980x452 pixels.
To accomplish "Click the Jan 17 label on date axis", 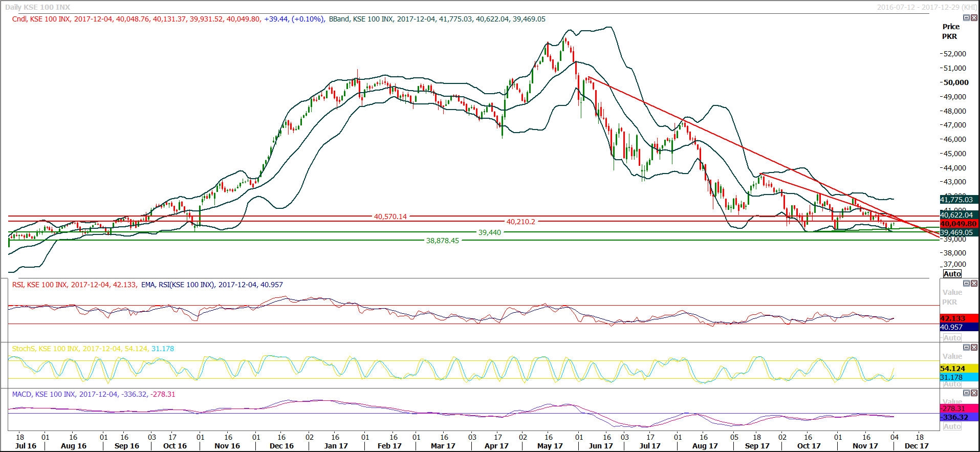I will tap(335, 446).
